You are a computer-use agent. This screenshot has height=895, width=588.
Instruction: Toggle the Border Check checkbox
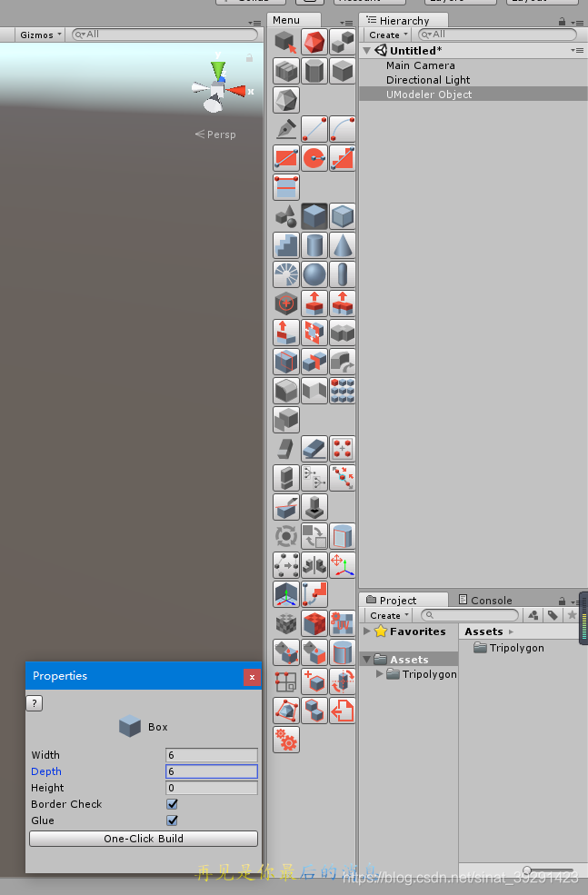pos(172,803)
